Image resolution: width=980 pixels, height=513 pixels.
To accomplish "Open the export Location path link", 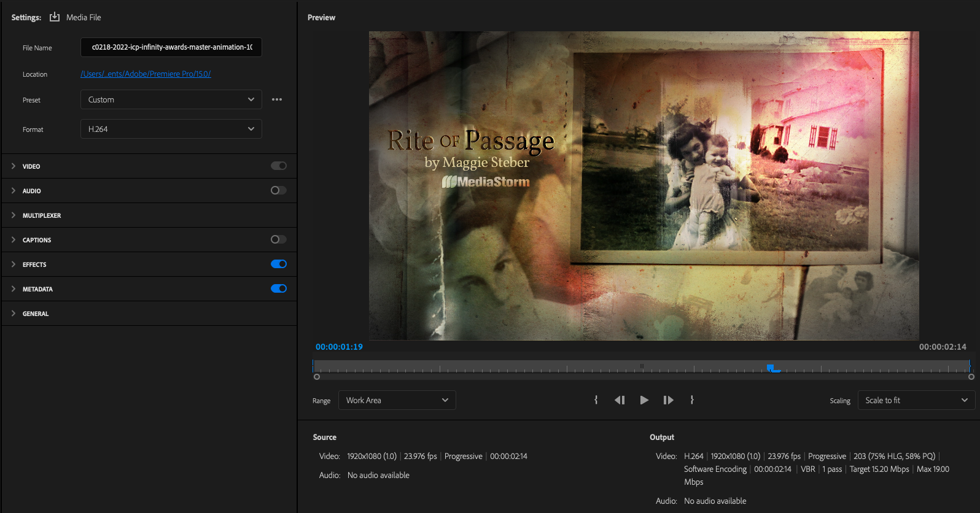I will (146, 74).
